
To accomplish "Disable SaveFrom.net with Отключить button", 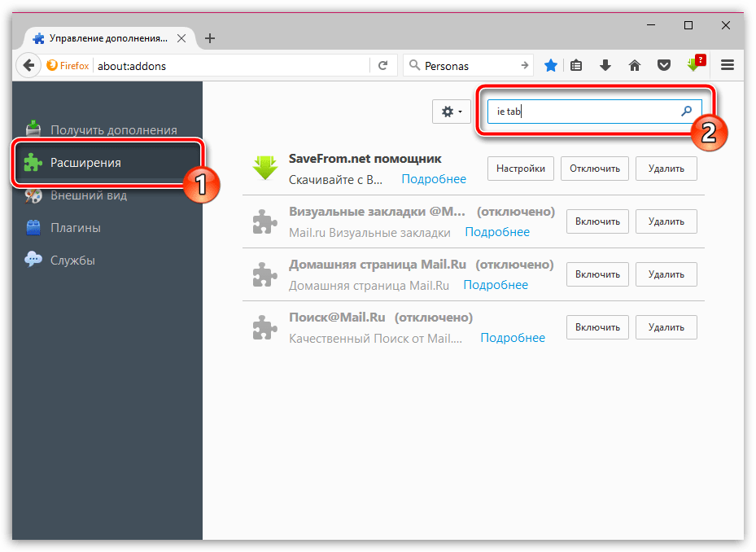I will pyautogui.click(x=595, y=169).
